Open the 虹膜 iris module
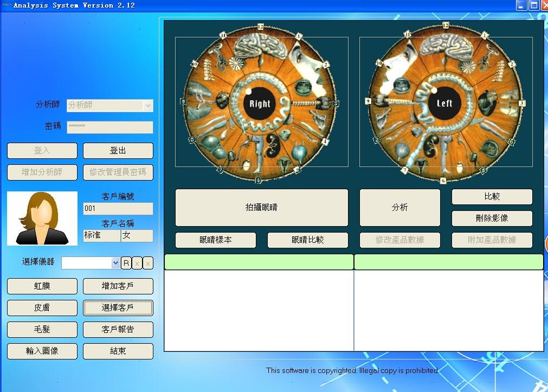 tap(42, 286)
